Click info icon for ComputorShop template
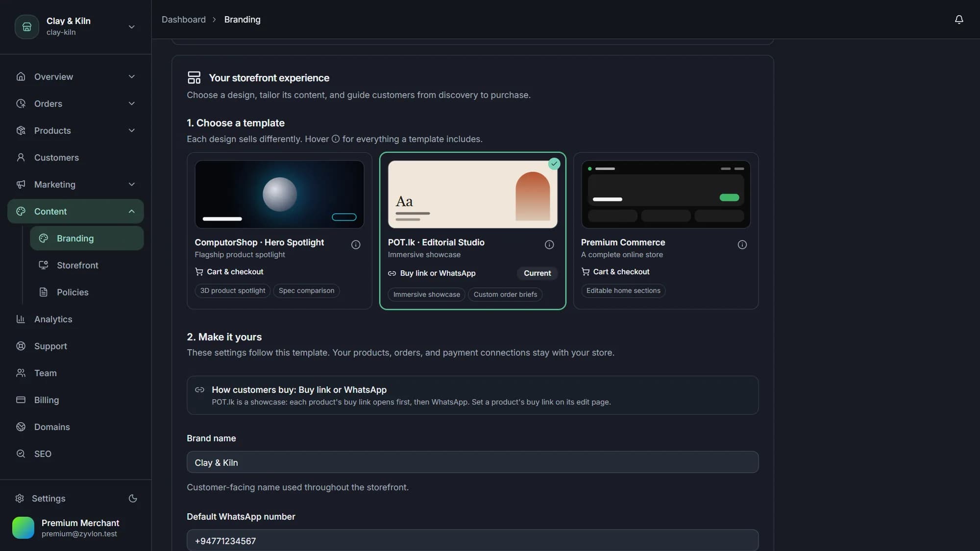980x551 pixels. click(356, 244)
